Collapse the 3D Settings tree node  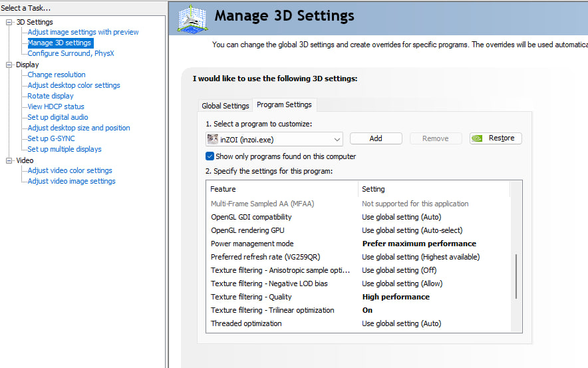9,22
